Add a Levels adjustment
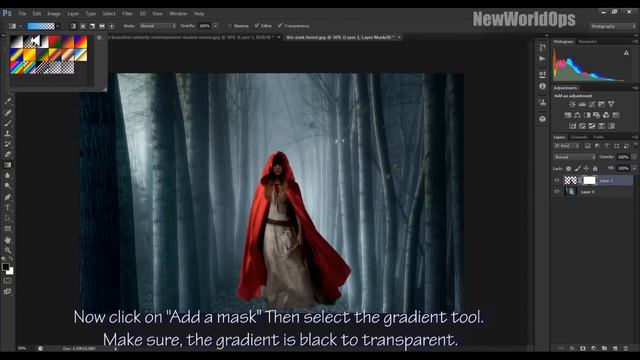Screen dimensions: 640x360 582,104
